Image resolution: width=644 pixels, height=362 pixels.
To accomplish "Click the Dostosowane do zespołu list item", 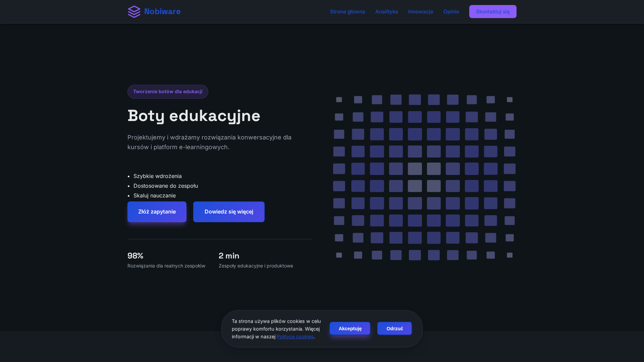I will click(166, 186).
